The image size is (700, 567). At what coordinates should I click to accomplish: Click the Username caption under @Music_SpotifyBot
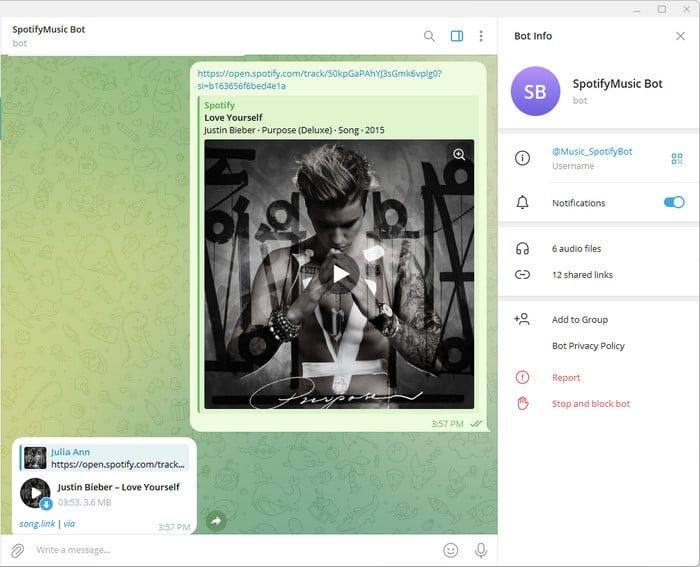pos(573,166)
